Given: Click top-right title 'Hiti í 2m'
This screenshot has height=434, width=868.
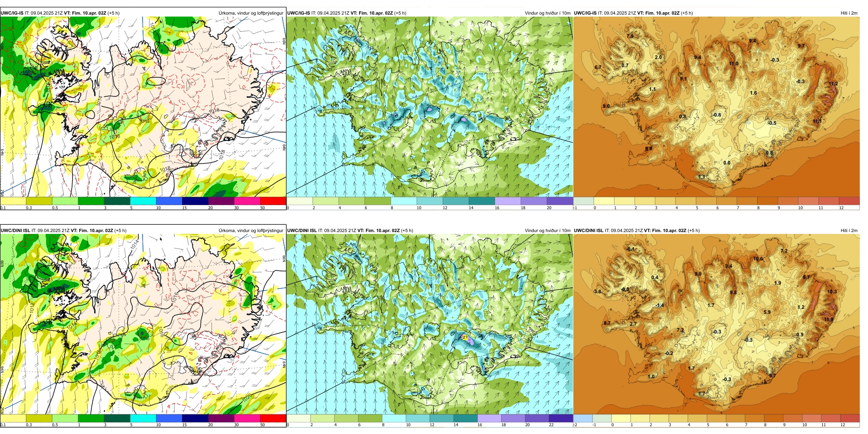Looking at the screenshot, I should coord(849,13).
